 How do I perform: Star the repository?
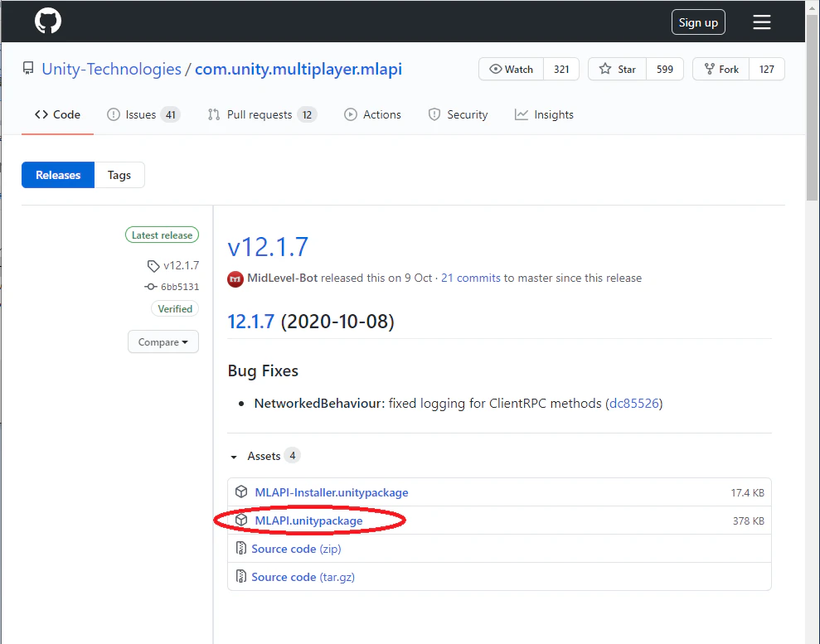617,69
